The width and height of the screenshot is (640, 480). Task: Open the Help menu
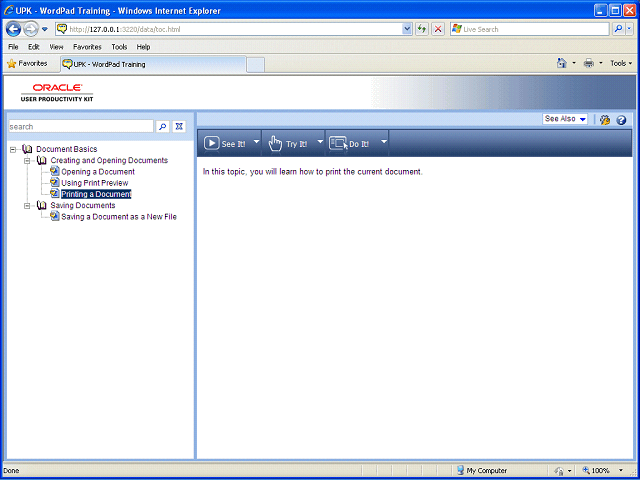143,47
